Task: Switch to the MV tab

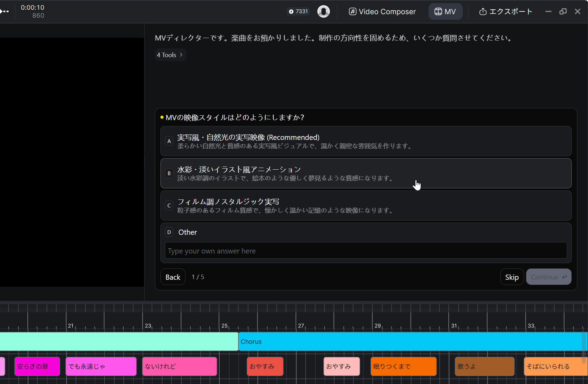Action: click(445, 11)
